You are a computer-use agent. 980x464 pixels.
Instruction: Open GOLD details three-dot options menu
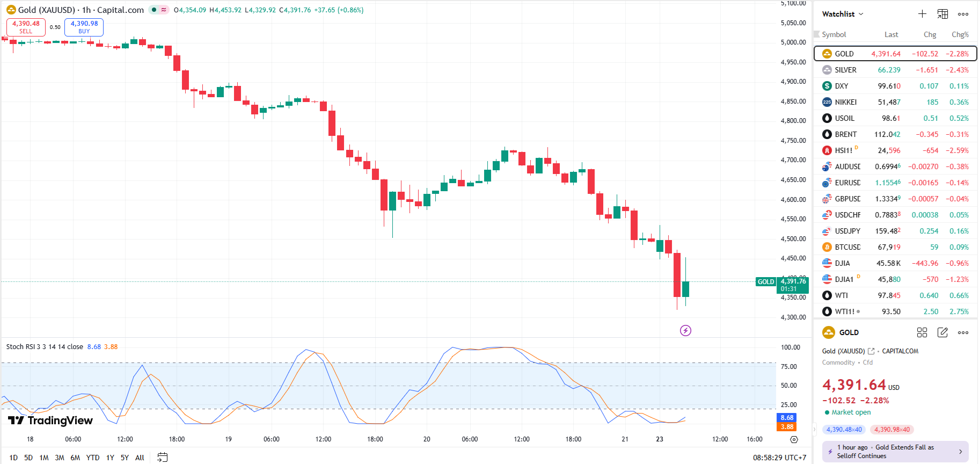pyautogui.click(x=963, y=332)
